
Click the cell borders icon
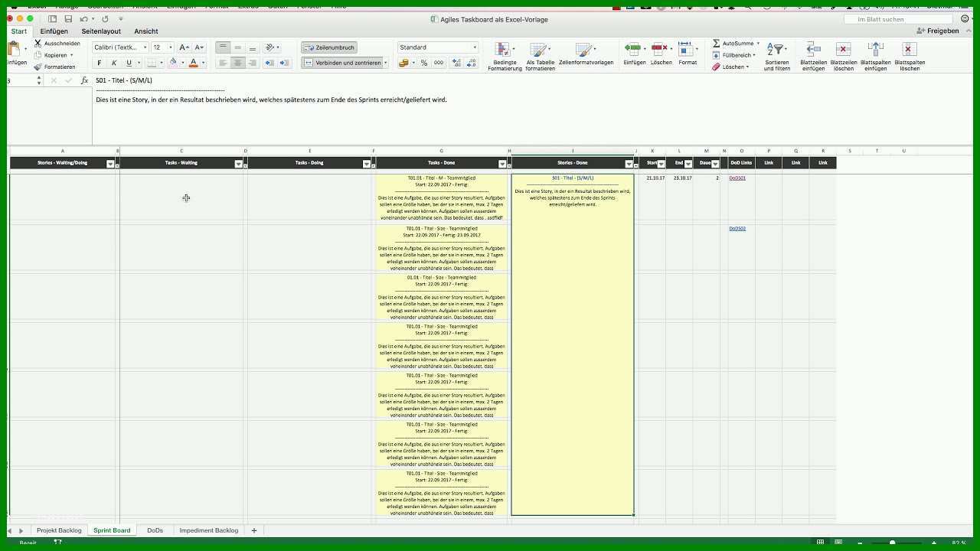[152, 63]
